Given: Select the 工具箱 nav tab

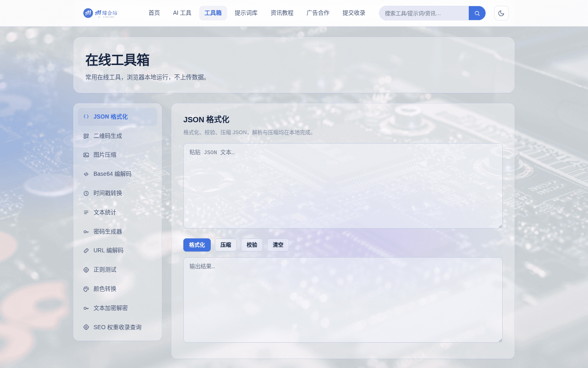Looking at the screenshot, I should point(213,13).
